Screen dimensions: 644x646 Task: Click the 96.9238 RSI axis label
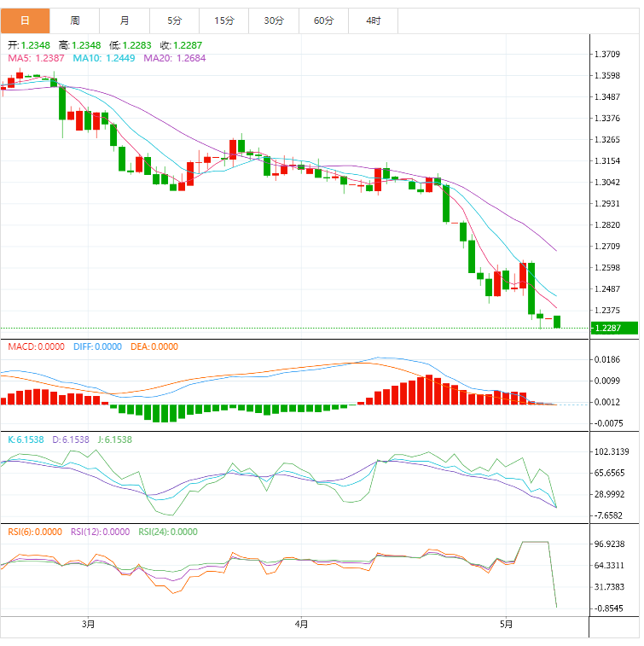[x=609, y=544]
